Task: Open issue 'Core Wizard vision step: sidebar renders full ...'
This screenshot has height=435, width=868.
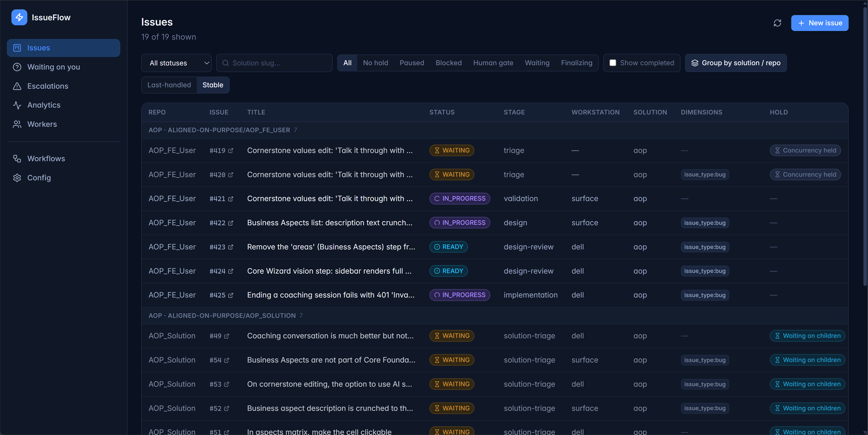Action: click(329, 271)
